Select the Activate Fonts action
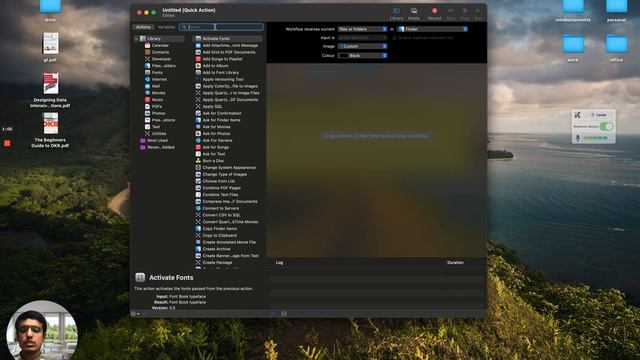Screen dimensions: 640x360 (x=227, y=38)
